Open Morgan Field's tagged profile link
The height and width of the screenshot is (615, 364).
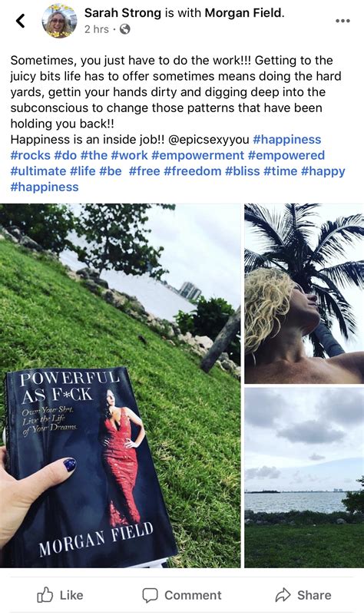click(243, 13)
